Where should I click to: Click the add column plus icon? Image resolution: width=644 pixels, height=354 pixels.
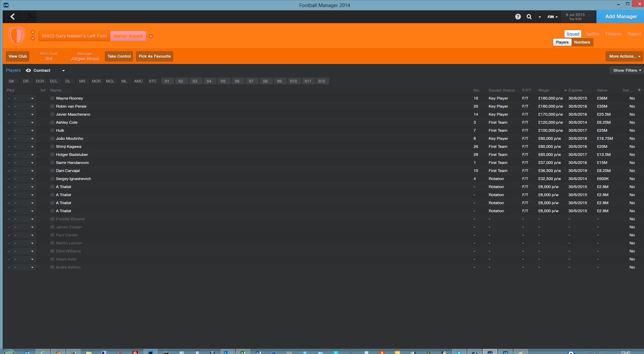(639, 90)
